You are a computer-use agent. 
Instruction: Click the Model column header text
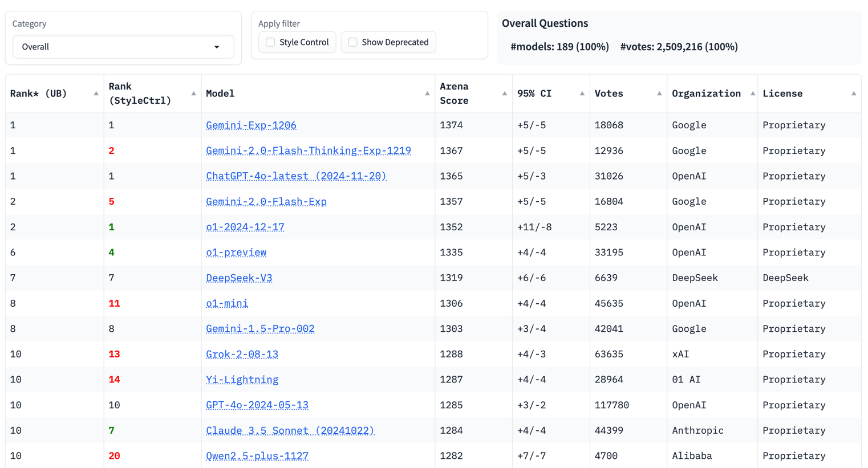tap(220, 93)
